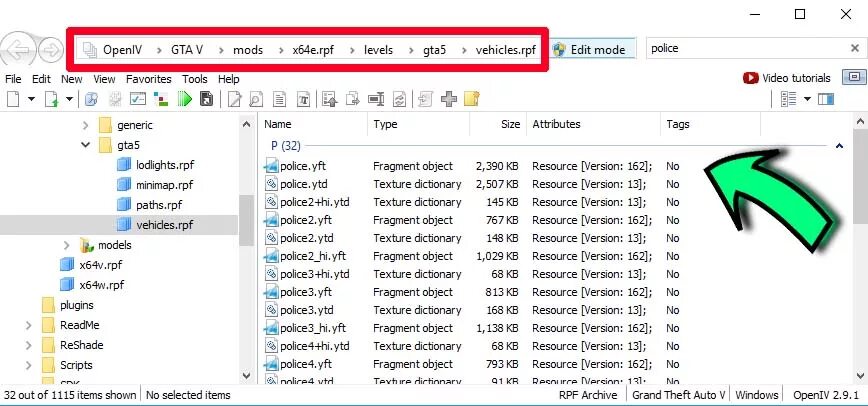Select lodlights.rpf in the tree
The image size is (868, 406).
point(165,165)
